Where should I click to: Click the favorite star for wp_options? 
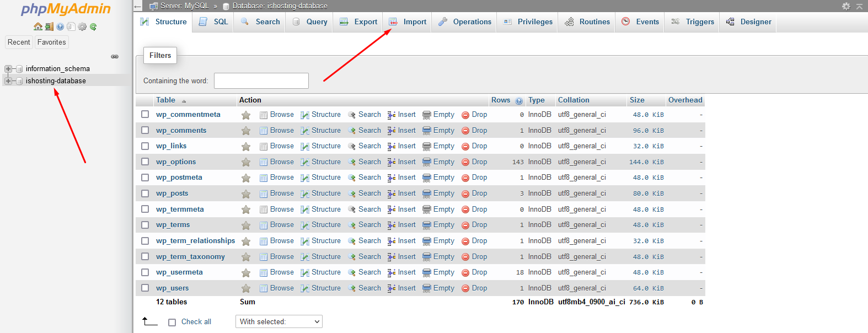(x=246, y=162)
